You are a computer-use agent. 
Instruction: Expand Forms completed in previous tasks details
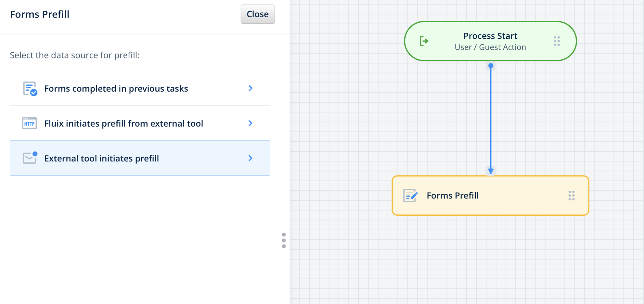(x=250, y=89)
